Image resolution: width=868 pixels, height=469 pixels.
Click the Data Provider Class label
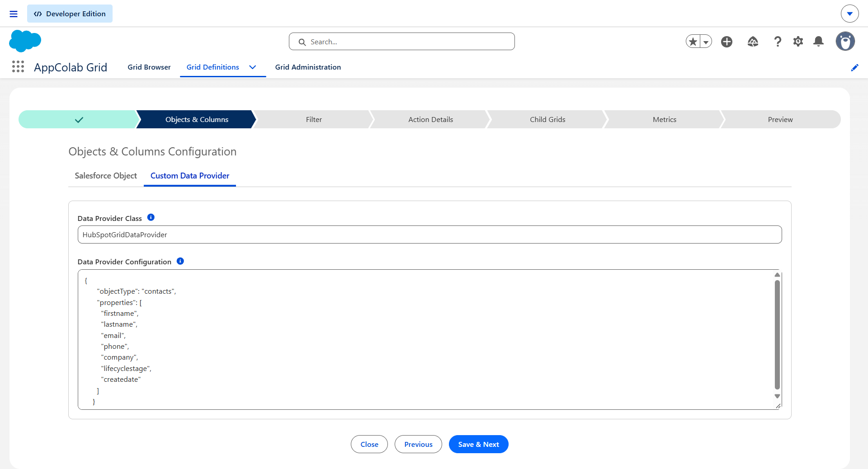(110, 218)
